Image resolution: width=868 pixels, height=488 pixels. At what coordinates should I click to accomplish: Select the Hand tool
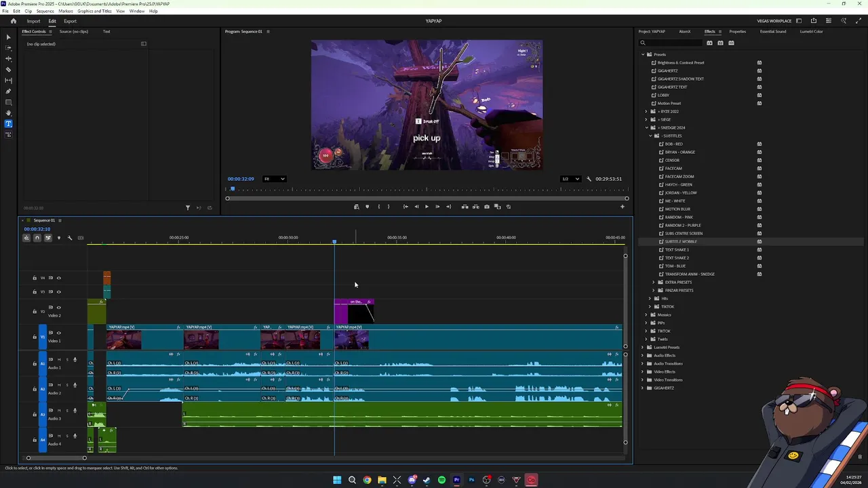8,113
